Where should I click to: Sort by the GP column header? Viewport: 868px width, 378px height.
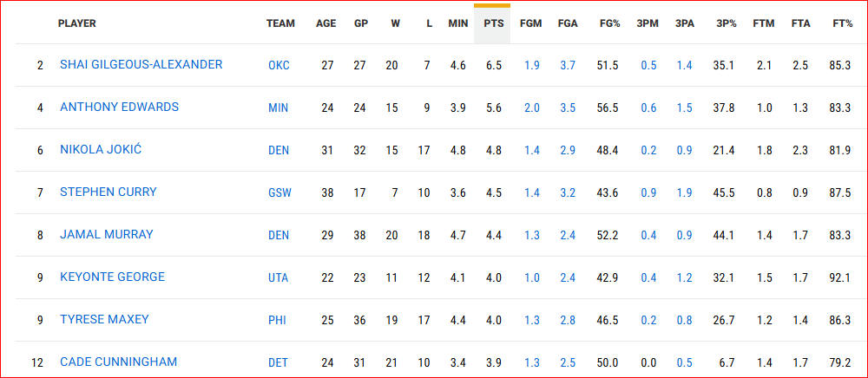point(361,23)
